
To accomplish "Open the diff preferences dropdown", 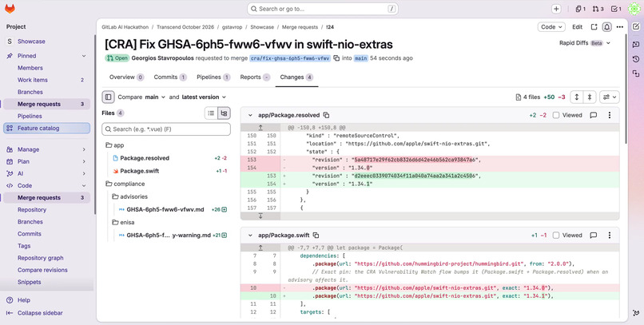I will pos(610,97).
